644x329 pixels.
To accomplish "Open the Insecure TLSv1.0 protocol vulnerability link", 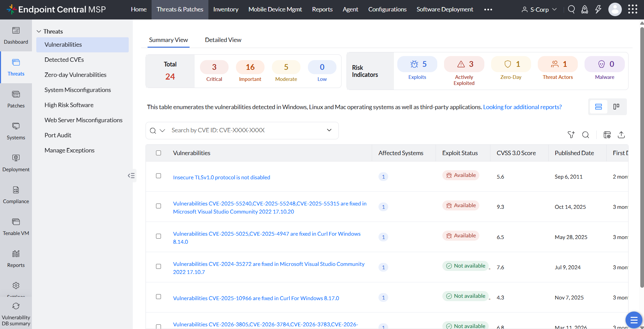I will point(222,177).
